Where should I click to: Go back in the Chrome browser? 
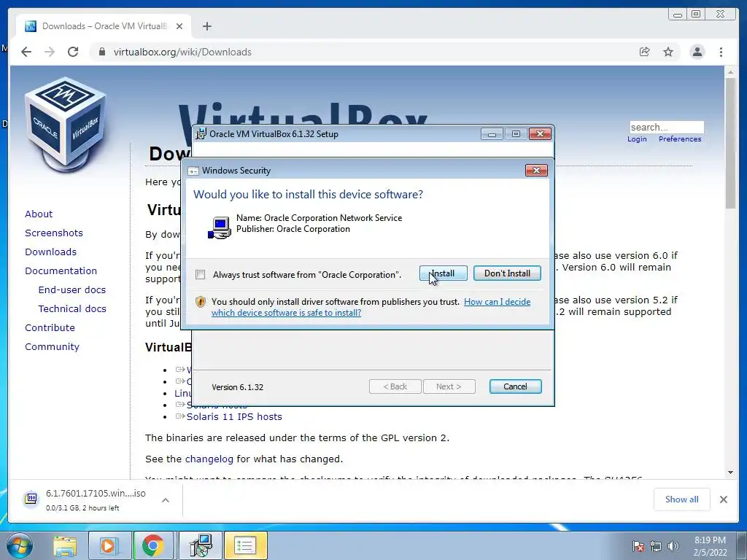tap(26, 52)
